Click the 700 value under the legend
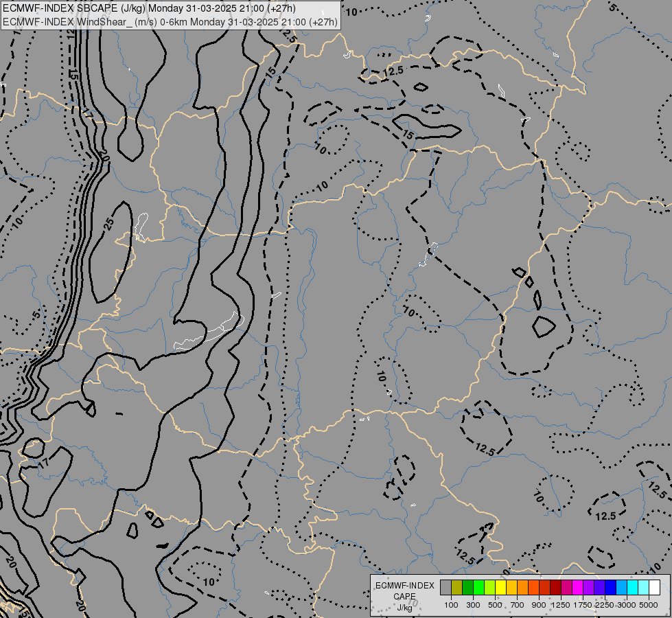This screenshot has width=672, height=618. (x=518, y=605)
